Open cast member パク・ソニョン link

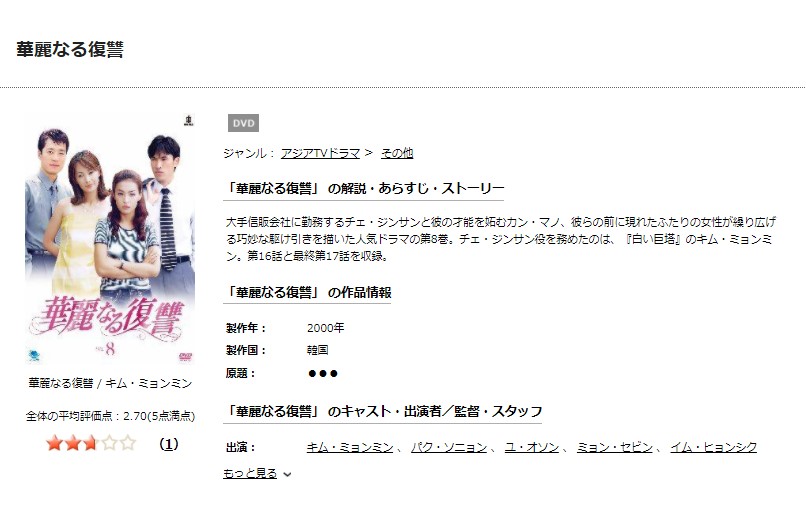pos(449,447)
